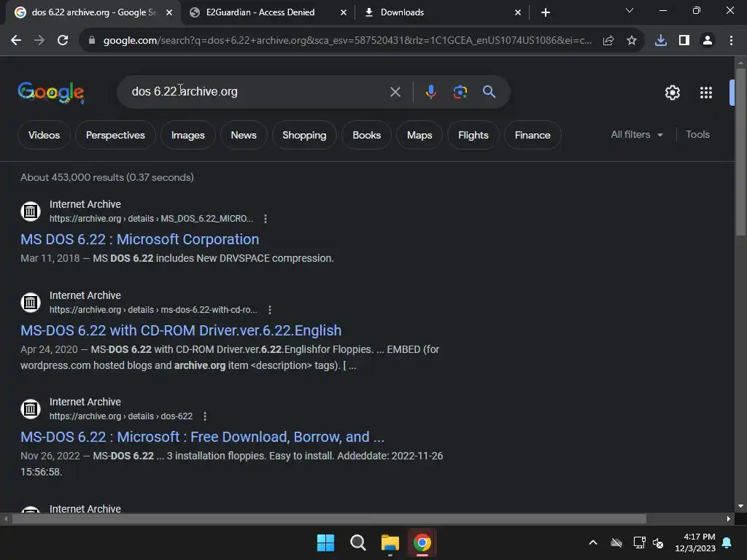747x560 pixels.
Task: Click the OneDrive cloud tray icon
Action: (616, 542)
